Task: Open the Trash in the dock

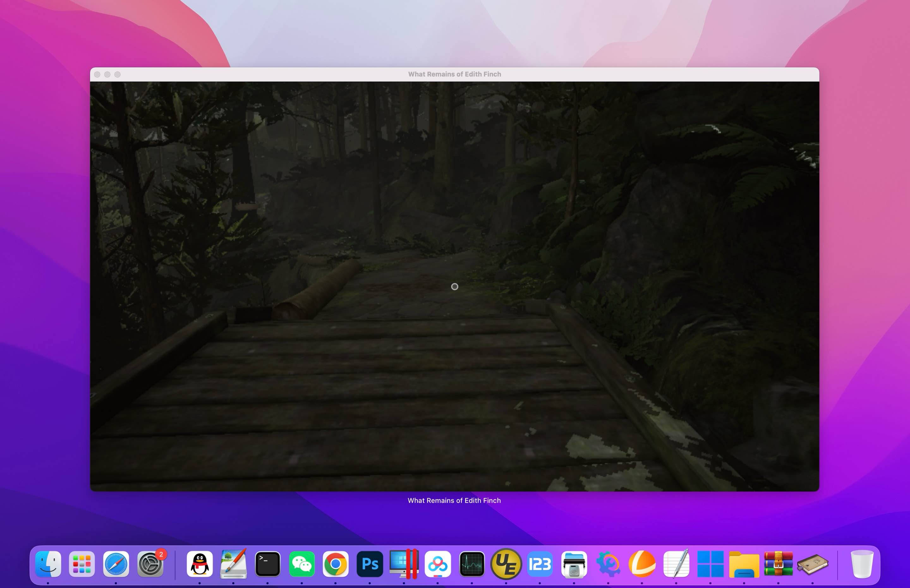Action: click(862, 564)
